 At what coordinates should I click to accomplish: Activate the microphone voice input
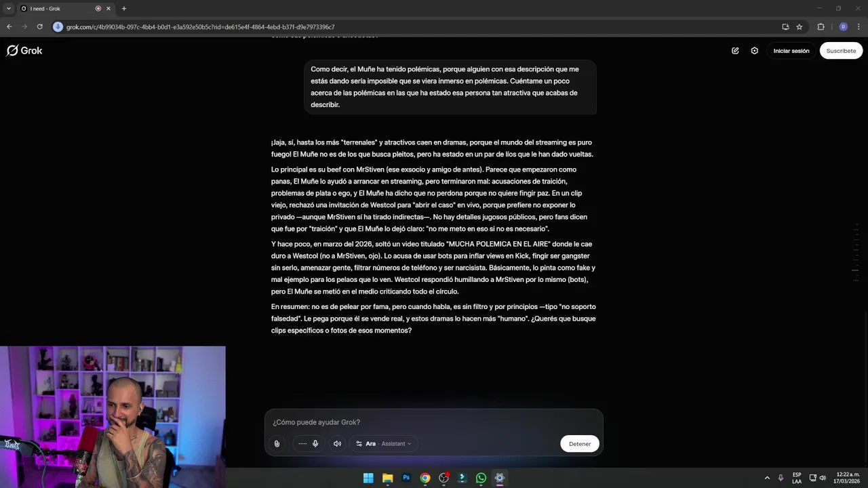[315, 444]
